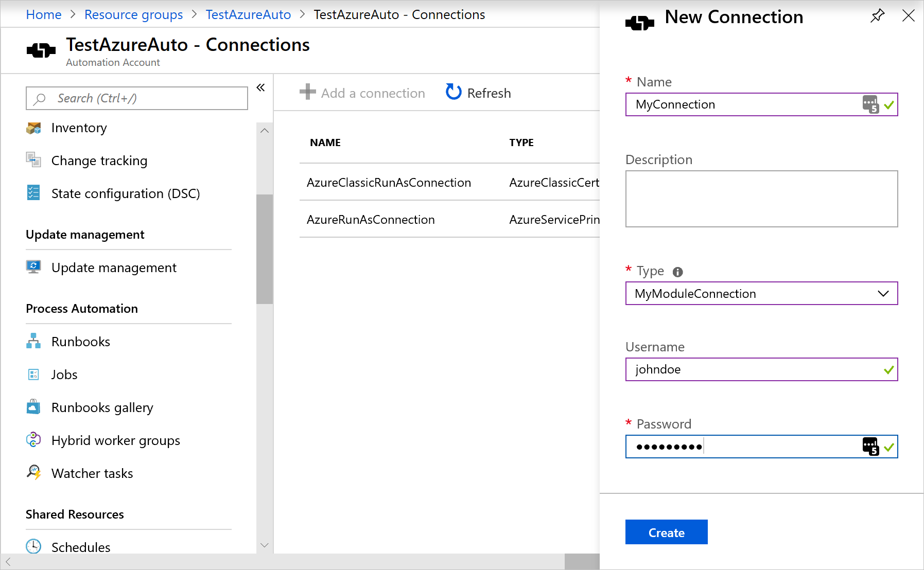Pin the New Connection pane
924x570 pixels.
877,16
